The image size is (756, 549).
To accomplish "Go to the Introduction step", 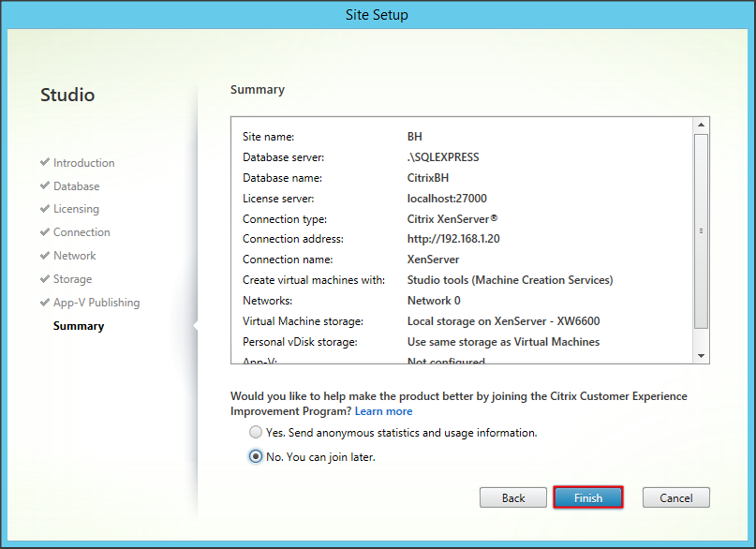I will (83, 163).
